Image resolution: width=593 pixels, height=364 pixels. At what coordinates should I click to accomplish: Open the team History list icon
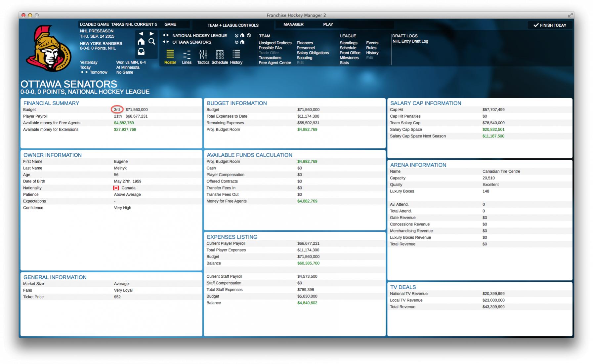[x=236, y=55]
